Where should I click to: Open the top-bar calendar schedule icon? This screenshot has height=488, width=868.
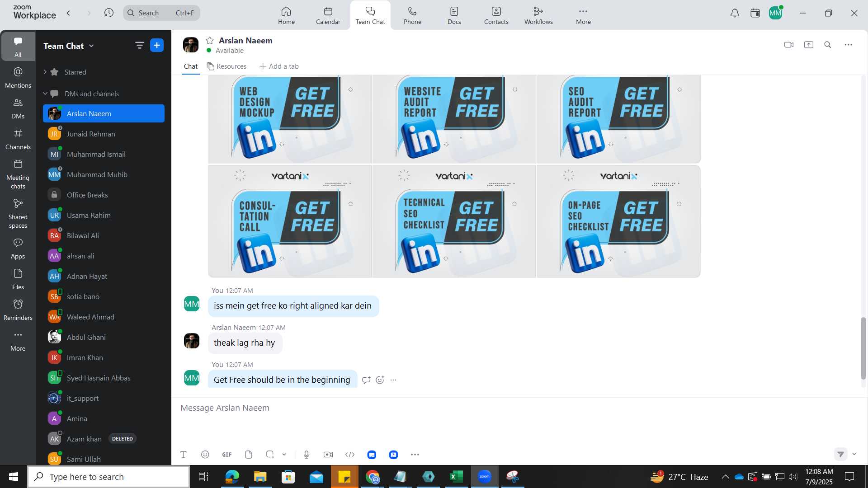[x=755, y=13]
